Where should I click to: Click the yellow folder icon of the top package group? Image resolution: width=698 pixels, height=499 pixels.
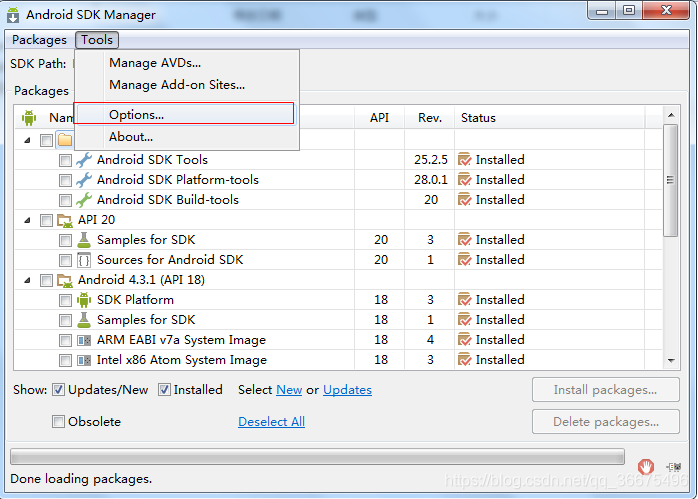[65, 140]
